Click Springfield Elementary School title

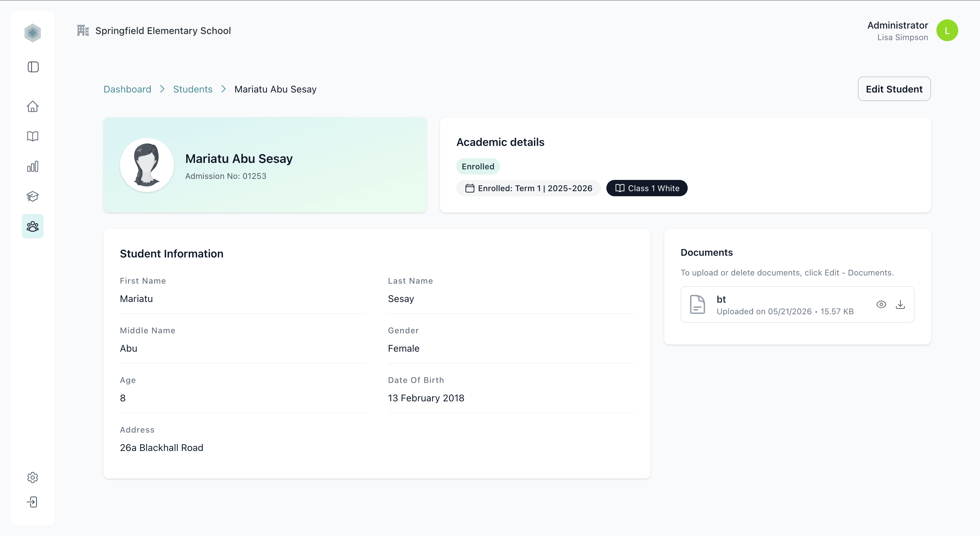(x=163, y=30)
